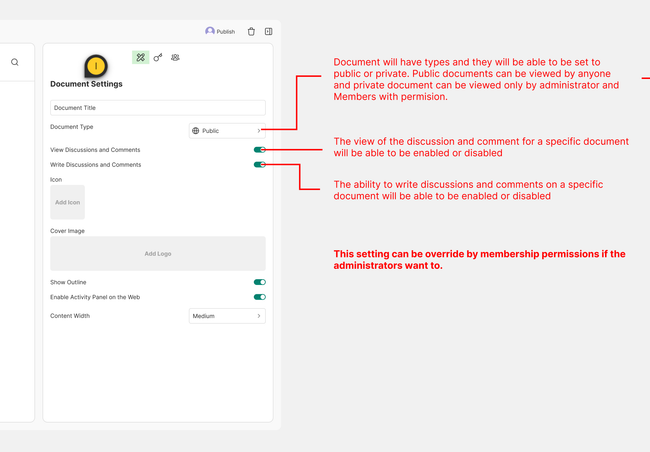Click the user avatar next to Publish
650x452 pixels.
(210, 31)
